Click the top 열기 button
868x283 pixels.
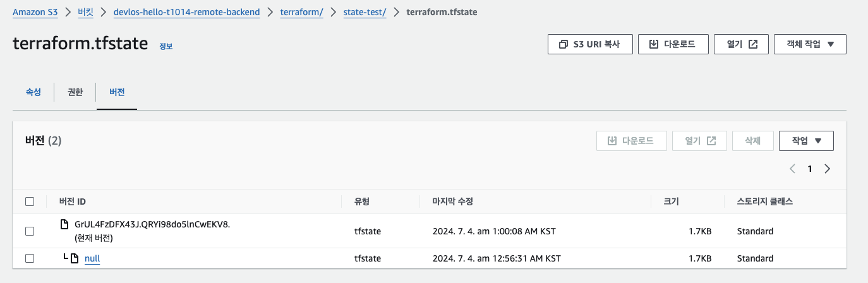[x=741, y=44]
